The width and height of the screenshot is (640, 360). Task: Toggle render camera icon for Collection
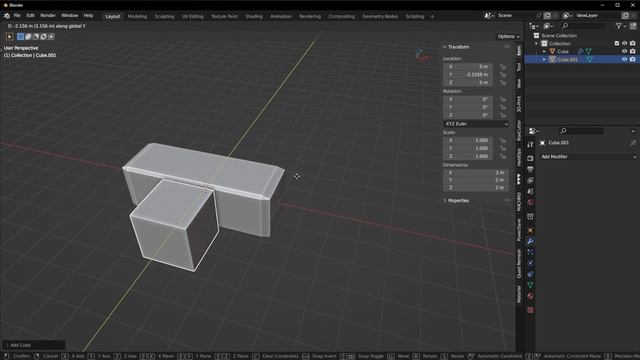(633, 43)
